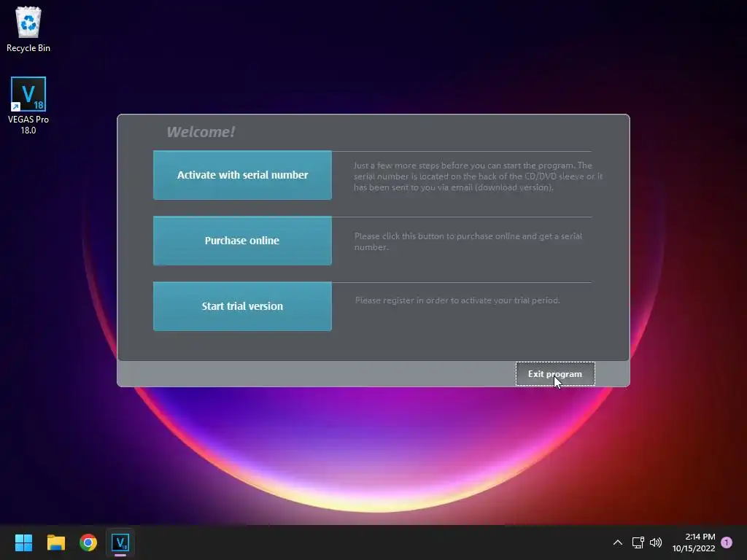This screenshot has height=560, width=747.
Task: Open the notification badge in the tray
Action: [727, 542]
